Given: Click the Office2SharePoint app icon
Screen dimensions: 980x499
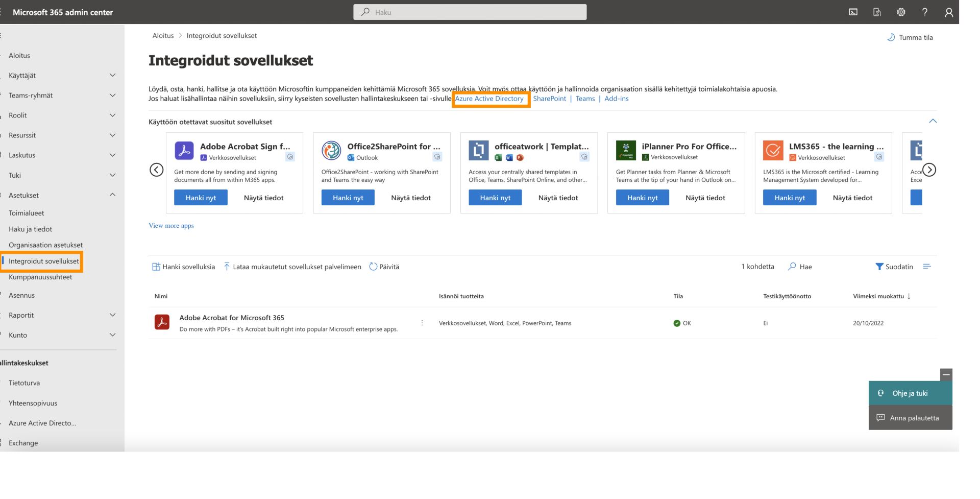Looking at the screenshot, I should pyautogui.click(x=331, y=151).
